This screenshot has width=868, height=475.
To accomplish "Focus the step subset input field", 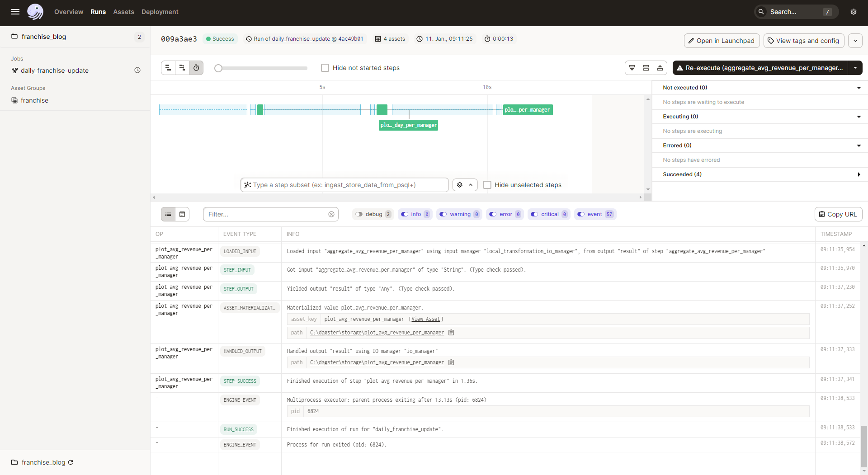I will (x=344, y=185).
